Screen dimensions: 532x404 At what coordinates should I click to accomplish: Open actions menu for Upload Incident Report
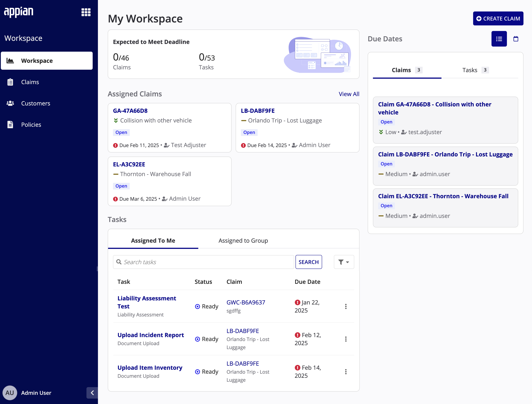point(346,339)
